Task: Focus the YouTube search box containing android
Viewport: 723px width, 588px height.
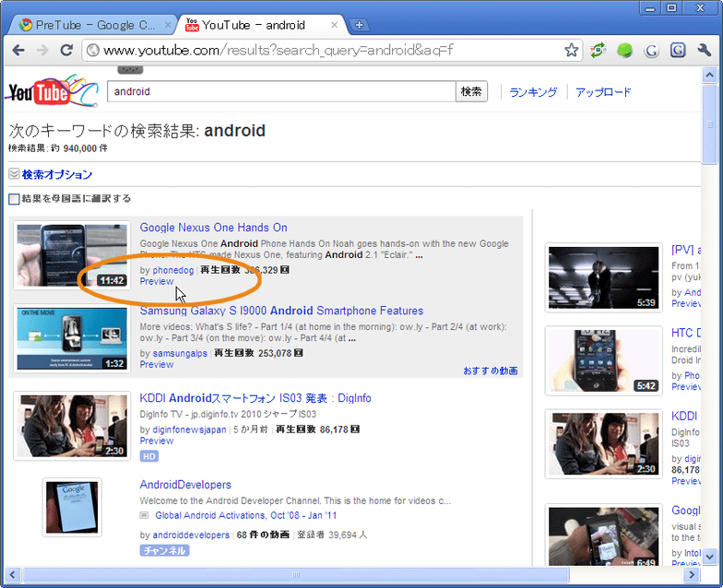Action: click(x=281, y=91)
